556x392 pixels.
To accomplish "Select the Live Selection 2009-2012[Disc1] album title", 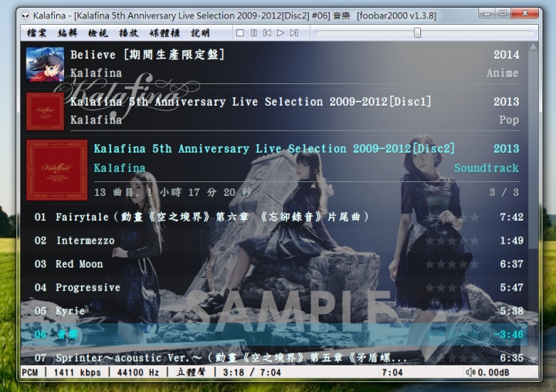I will point(251,102).
